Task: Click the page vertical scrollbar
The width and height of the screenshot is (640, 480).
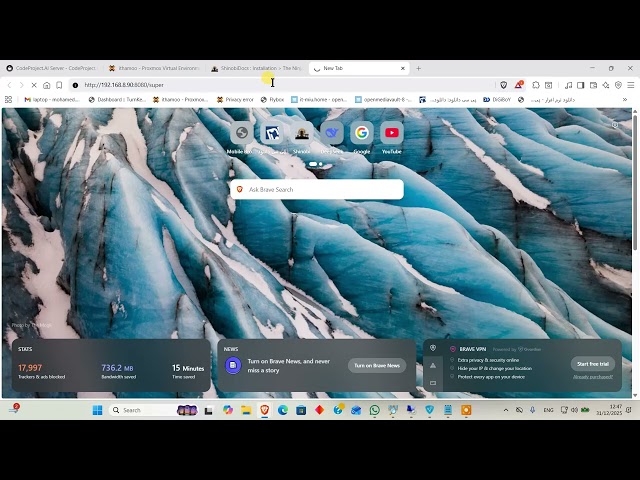Action: point(635,182)
